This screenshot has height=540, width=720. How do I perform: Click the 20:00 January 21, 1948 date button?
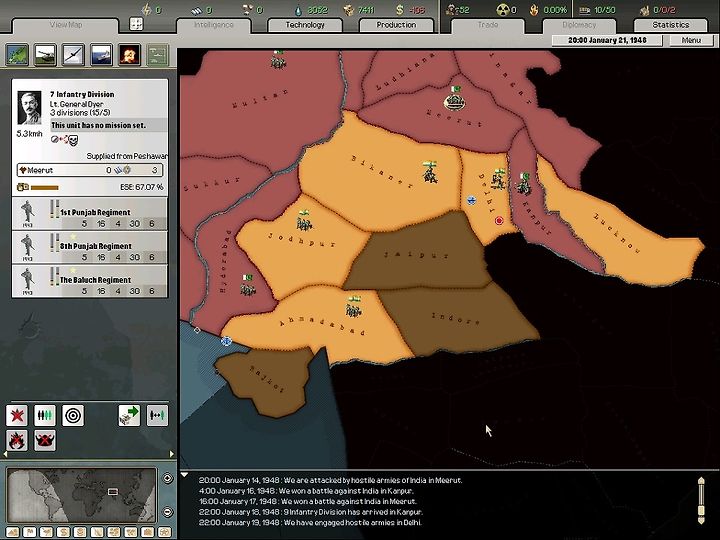(607, 40)
